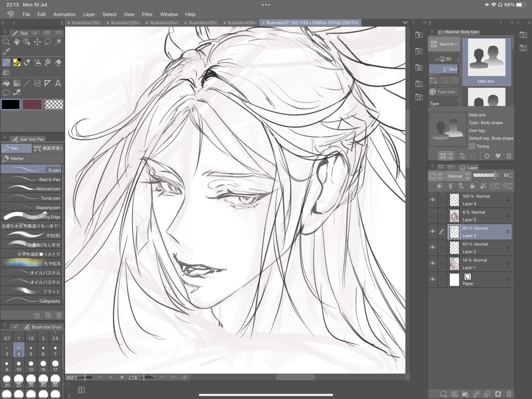Open the Animation menu
Viewport: 532px width, 399px height.
(64, 14)
